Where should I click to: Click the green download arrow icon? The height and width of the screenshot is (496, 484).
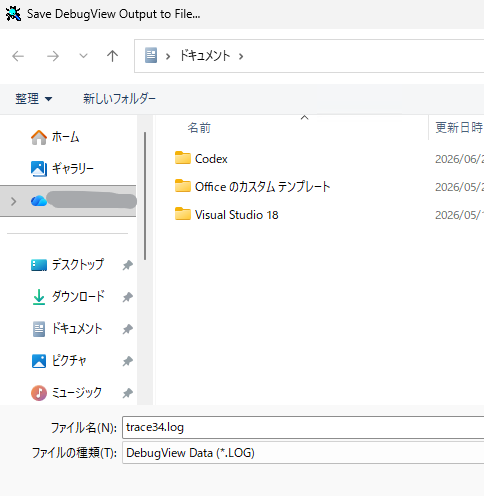[39, 297]
